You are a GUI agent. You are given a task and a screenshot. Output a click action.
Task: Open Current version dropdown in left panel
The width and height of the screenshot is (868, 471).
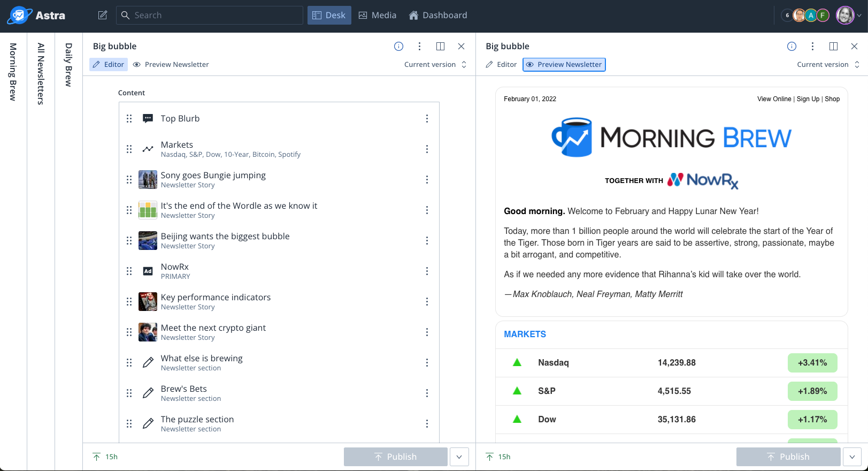pyautogui.click(x=435, y=64)
